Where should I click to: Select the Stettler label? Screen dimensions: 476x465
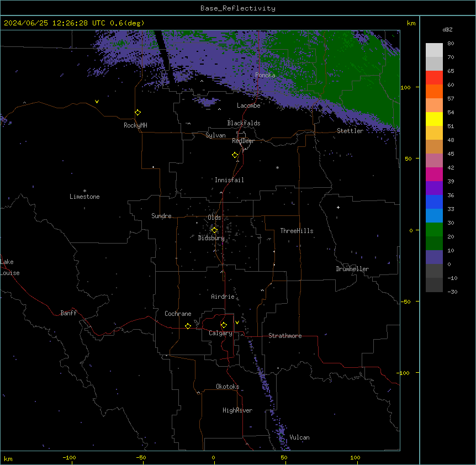350,131
